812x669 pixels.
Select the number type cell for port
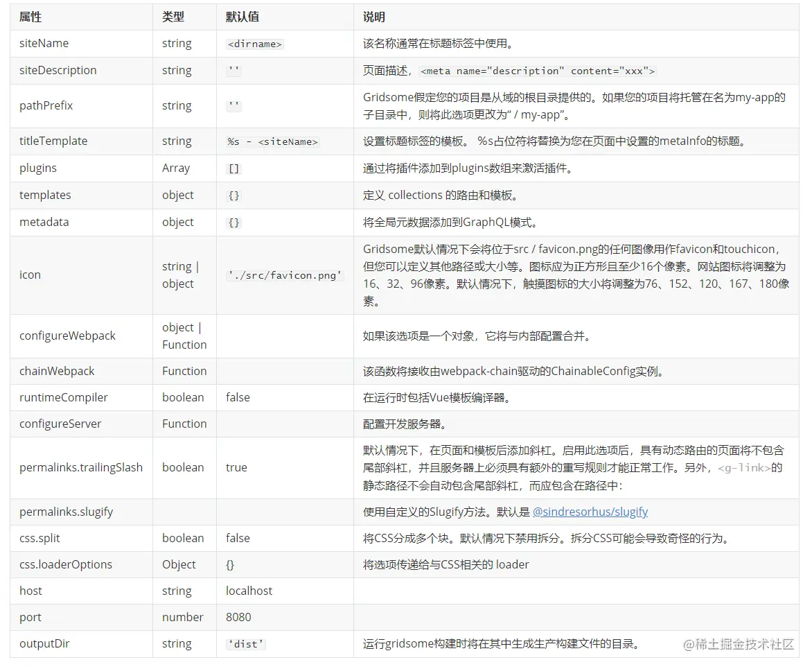tap(183, 618)
